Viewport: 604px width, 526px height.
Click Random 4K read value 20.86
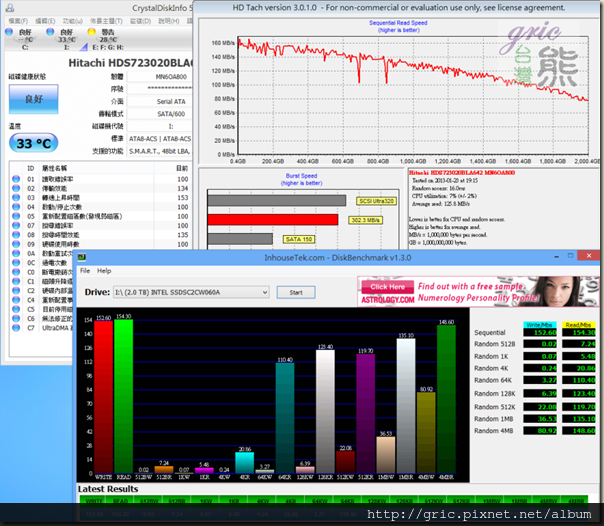[x=579, y=368]
